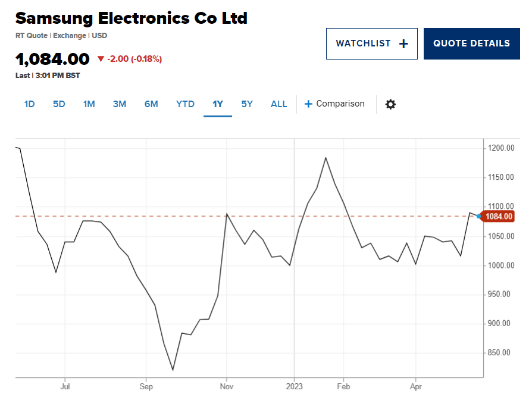Click the 950.00 y-axis label
Viewport: 532px width, 400px height.
(499, 294)
